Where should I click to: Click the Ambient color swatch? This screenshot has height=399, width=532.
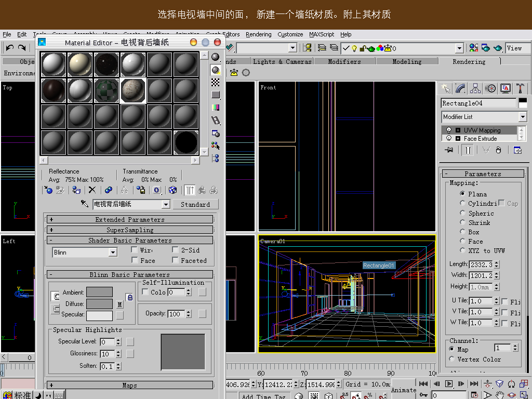point(99,292)
